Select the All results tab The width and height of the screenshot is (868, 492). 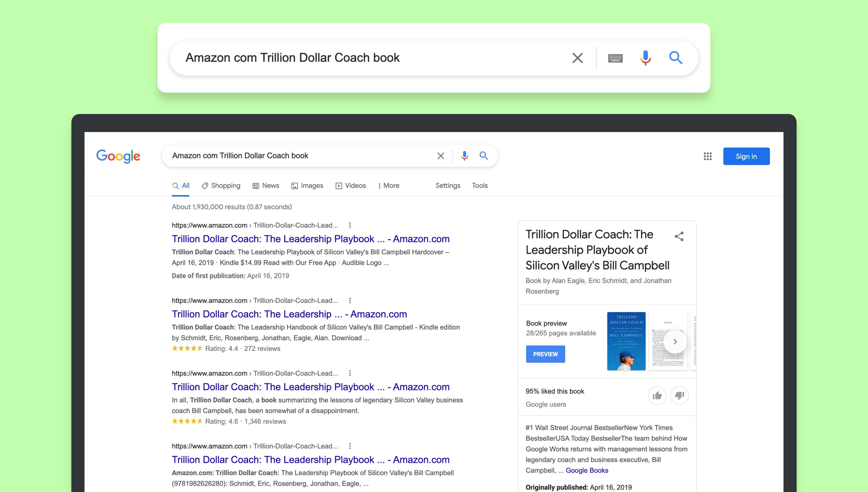coord(181,186)
